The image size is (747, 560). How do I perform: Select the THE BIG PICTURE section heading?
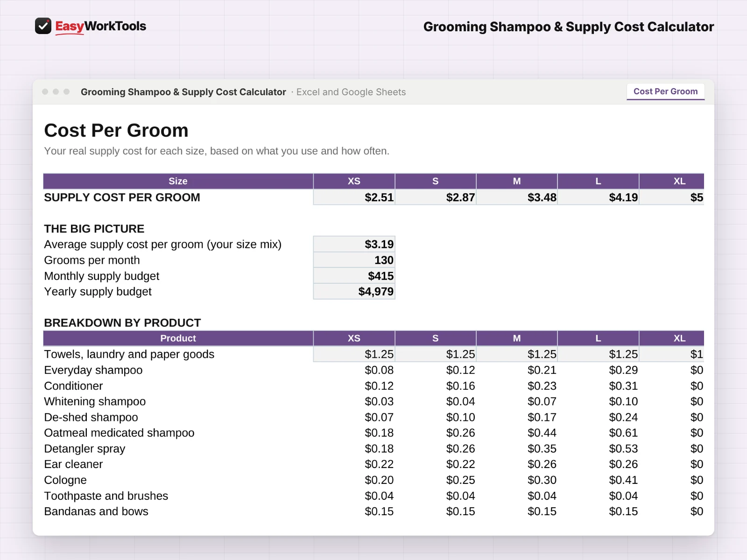(94, 229)
